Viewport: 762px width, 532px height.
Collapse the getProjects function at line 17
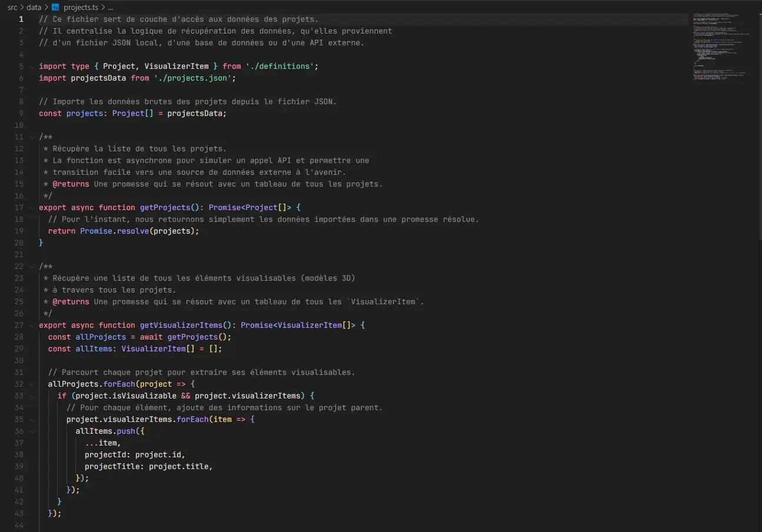[31, 207]
